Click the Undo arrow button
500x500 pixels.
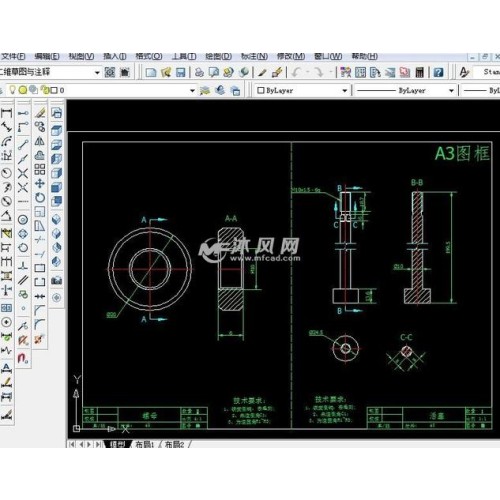(x=296, y=72)
